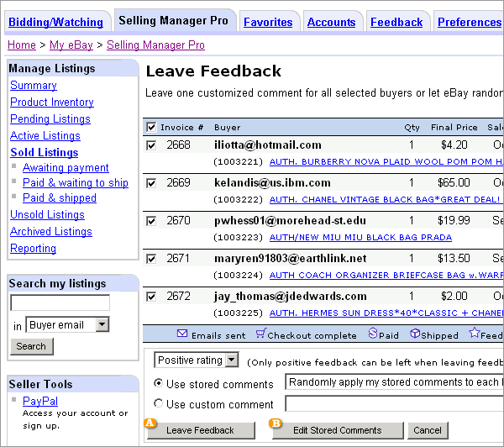504x447 pixels.
Task: Click buyer kelandis@us.ibm.com
Action: point(272,183)
